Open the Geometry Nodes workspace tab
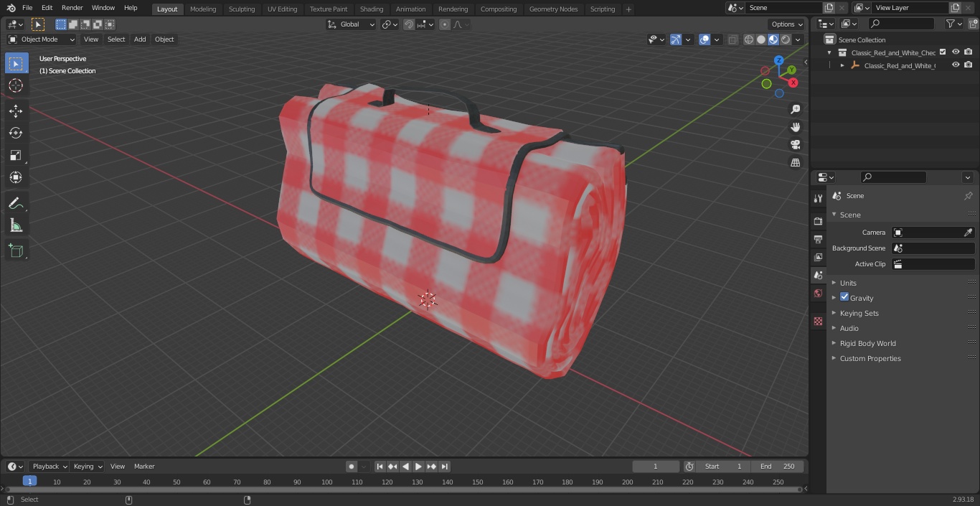The height and width of the screenshot is (506, 980). point(553,9)
